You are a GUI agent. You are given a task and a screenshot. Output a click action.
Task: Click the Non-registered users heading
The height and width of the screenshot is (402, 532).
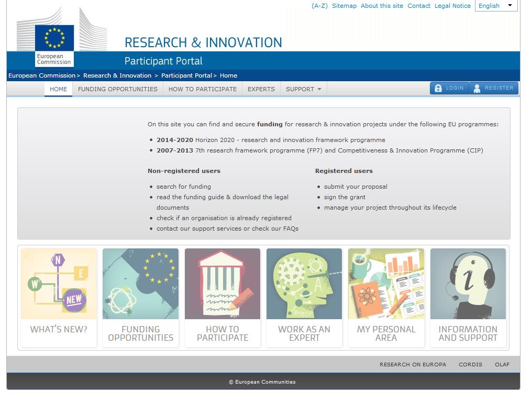184,171
